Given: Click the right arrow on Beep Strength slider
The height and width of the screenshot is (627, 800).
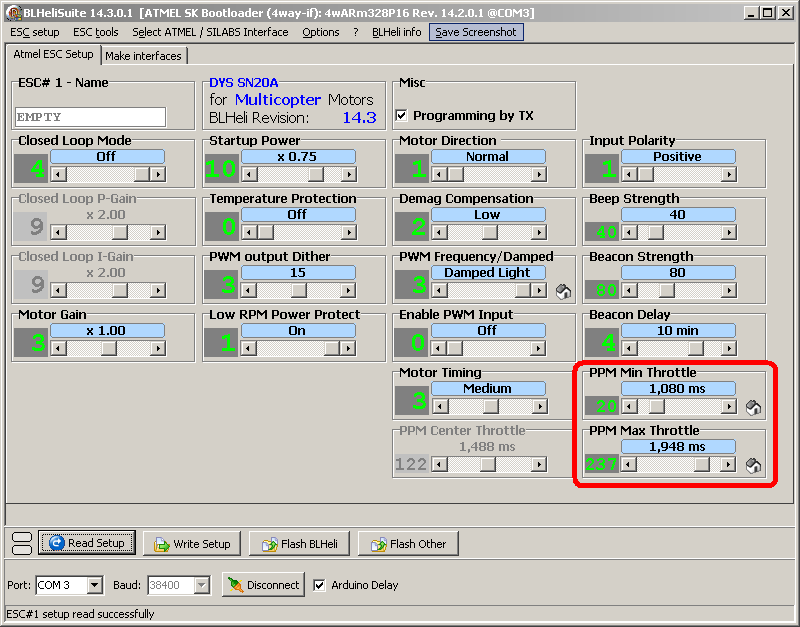Looking at the screenshot, I should [729, 233].
